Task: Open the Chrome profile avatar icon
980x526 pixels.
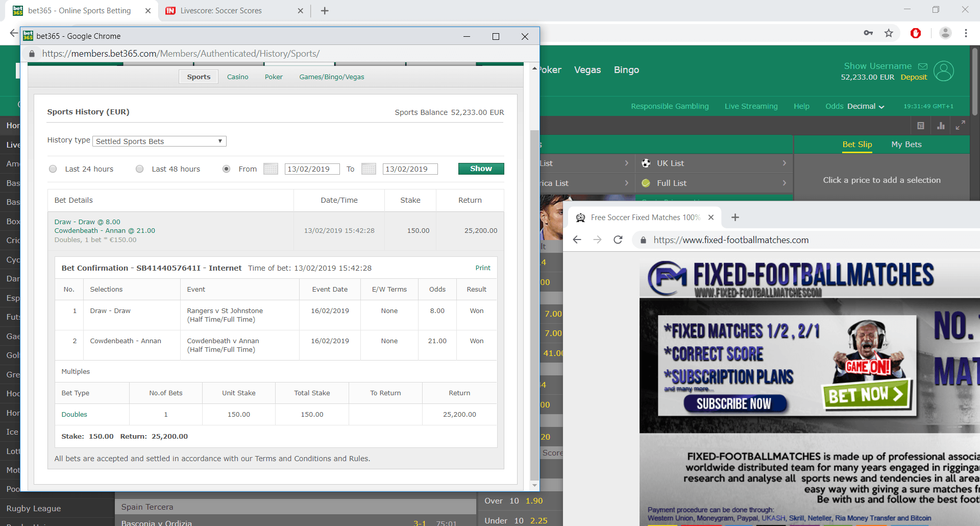Action: [x=945, y=33]
